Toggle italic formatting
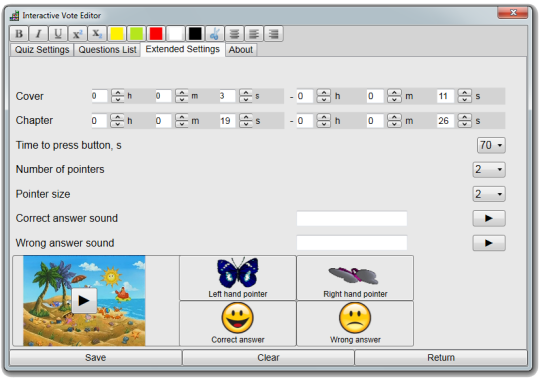Image resolution: width=540 pixels, height=379 pixels. pyautogui.click(x=39, y=34)
